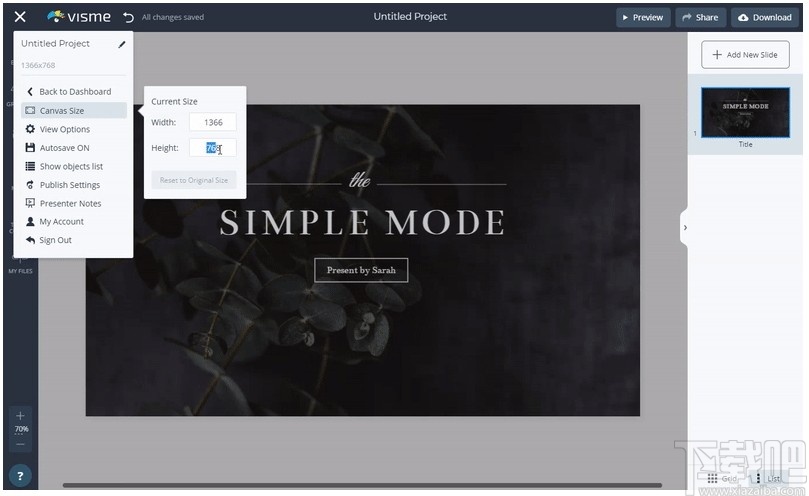Click the Visme logo
Viewport: 809px width, 496px height.
tap(79, 17)
